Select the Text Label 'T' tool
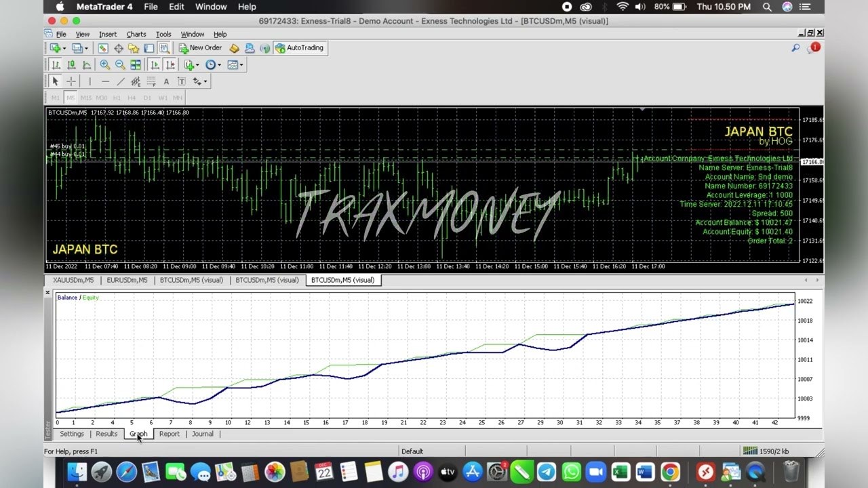The image size is (868, 488). (181, 81)
